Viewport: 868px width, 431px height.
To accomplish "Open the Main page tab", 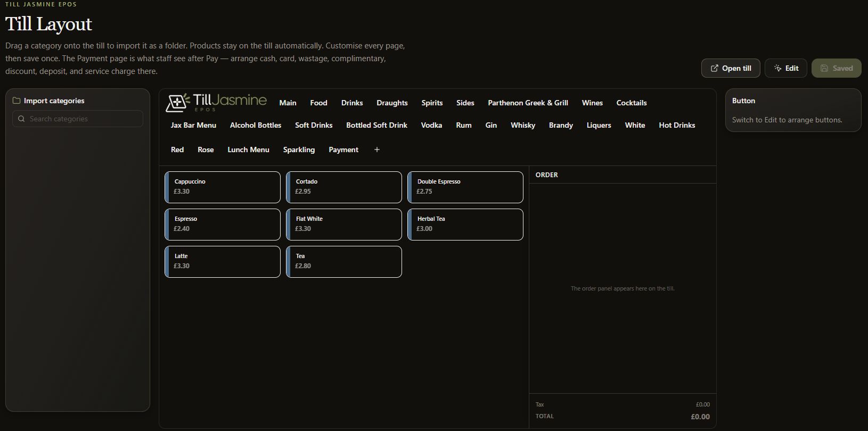I will pyautogui.click(x=288, y=103).
